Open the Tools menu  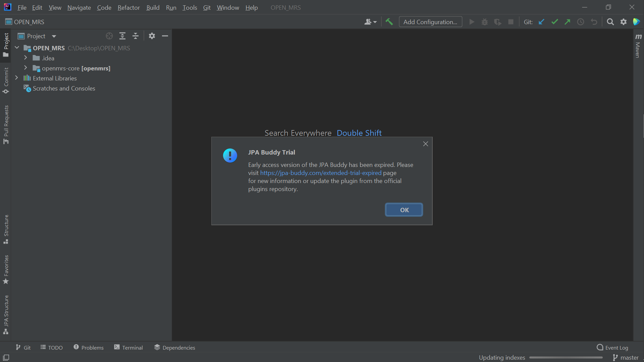[x=190, y=7]
